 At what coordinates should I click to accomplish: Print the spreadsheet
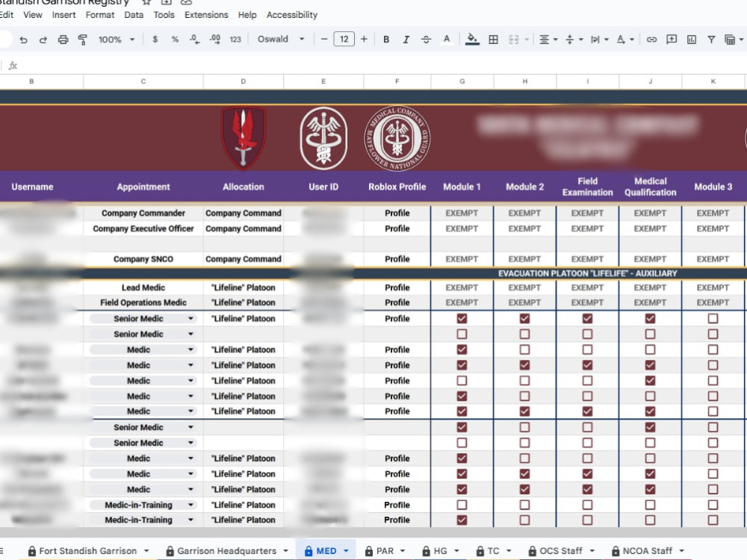tap(63, 40)
